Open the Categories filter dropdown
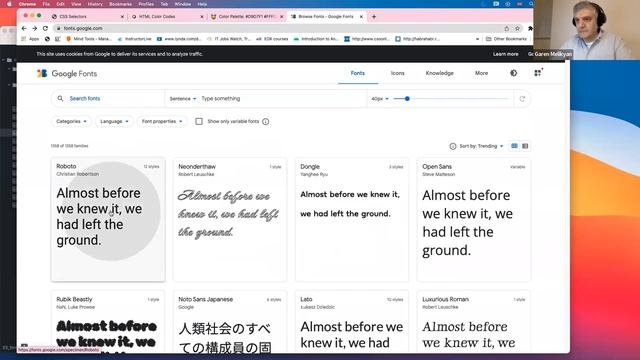Screen dimensions: 640x360 pyautogui.click(x=71, y=122)
